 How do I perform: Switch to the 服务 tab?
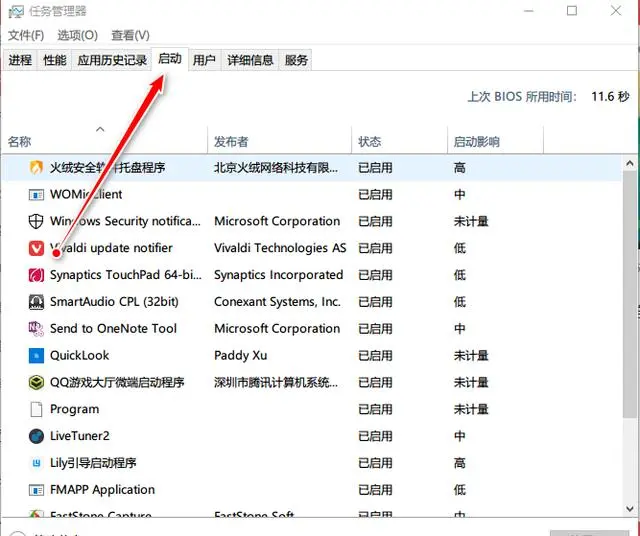tap(296, 60)
